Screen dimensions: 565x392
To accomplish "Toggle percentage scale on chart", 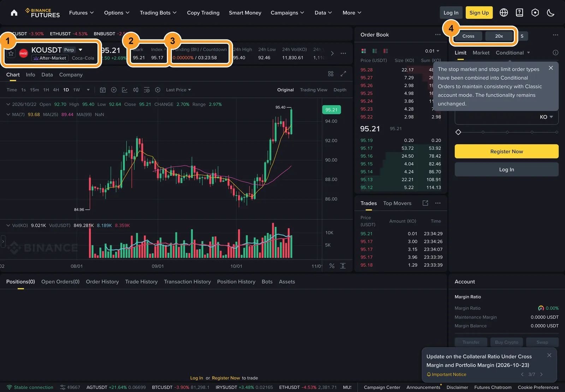I will [332, 266].
